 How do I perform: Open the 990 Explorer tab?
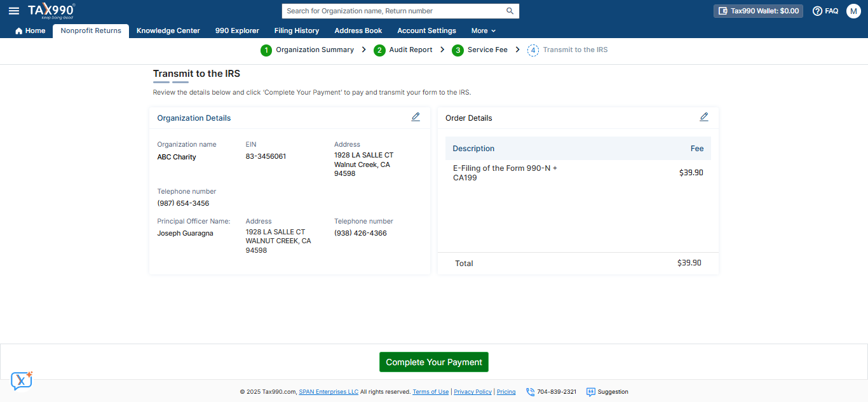[x=237, y=30]
